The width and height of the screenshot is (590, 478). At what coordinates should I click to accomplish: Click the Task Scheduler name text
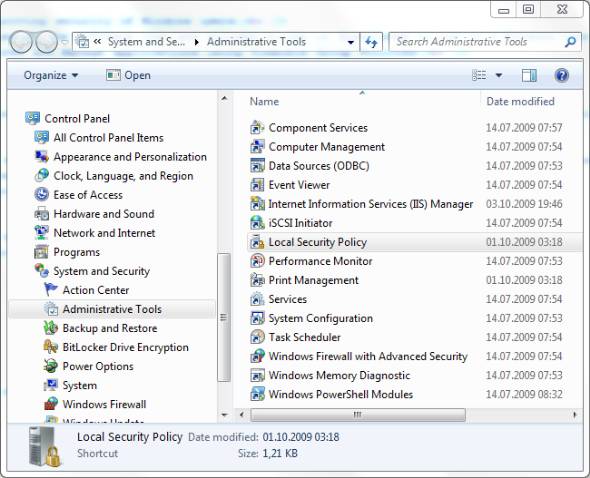[304, 337]
